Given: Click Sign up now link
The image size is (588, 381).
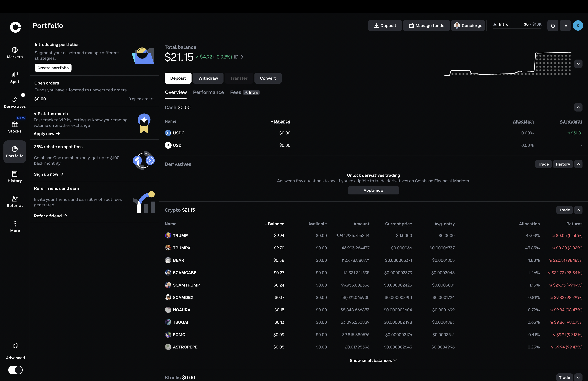Looking at the screenshot, I should tap(49, 174).
